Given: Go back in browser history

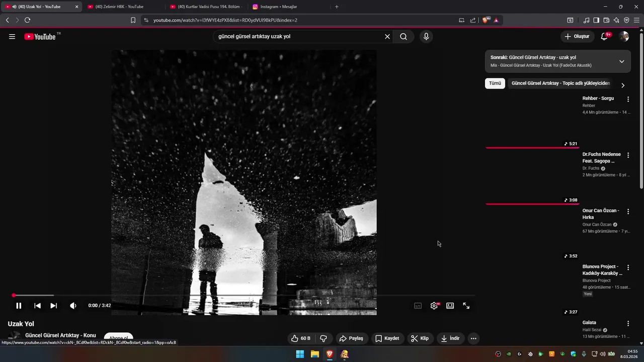Looking at the screenshot, I should click(x=7, y=20).
